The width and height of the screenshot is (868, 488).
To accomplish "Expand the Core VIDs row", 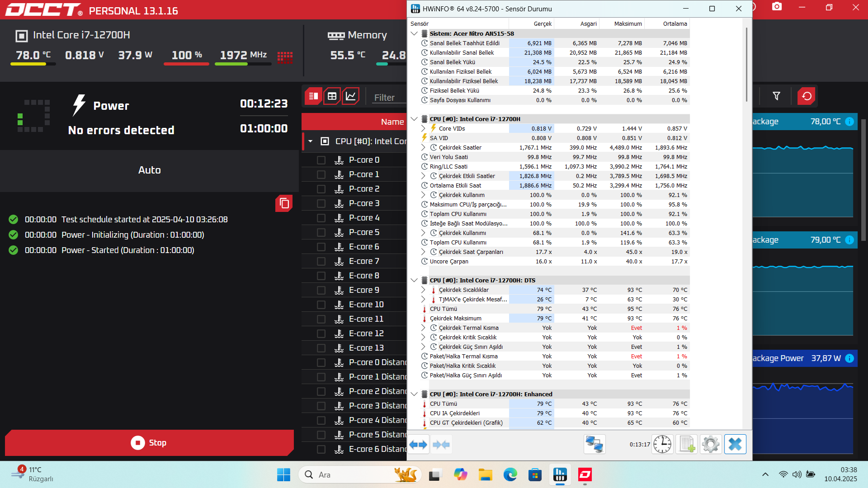I will point(423,128).
